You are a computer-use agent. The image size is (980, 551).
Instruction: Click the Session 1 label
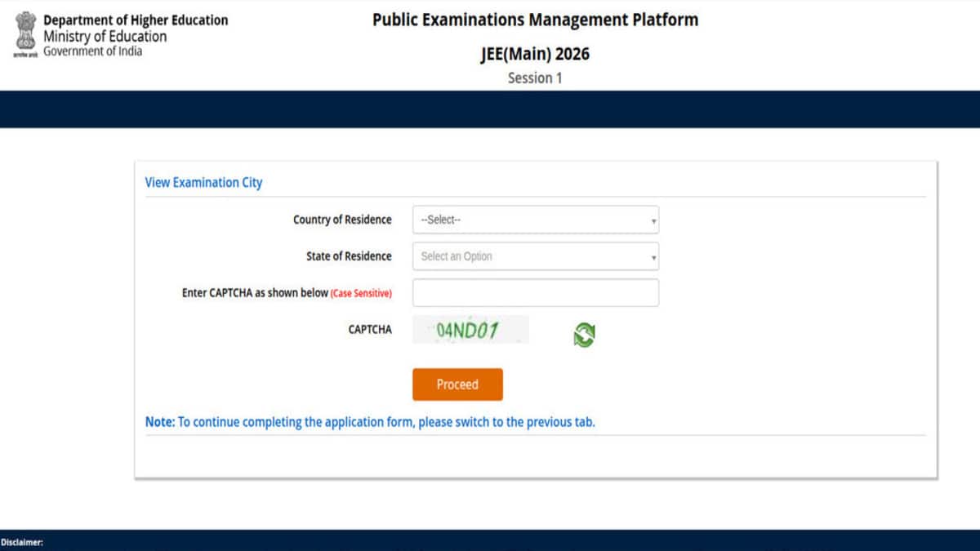click(x=535, y=78)
